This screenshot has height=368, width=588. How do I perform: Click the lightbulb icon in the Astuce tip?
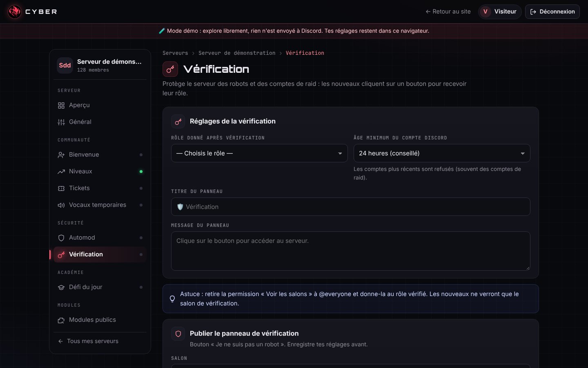tap(172, 299)
